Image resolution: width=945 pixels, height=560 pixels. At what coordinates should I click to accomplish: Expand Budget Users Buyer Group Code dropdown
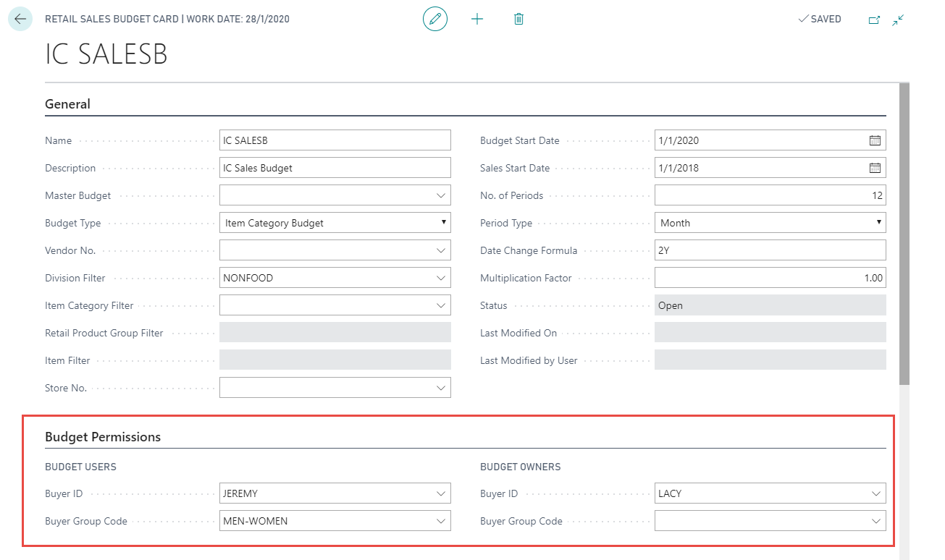(x=441, y=521)
